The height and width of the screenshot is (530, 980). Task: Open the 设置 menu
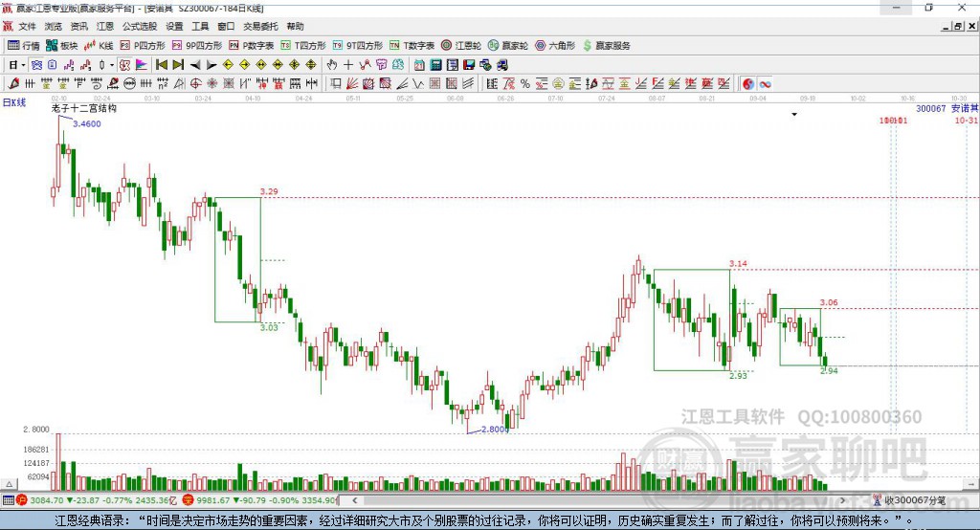pyautogui.click(x=174, y=26)
